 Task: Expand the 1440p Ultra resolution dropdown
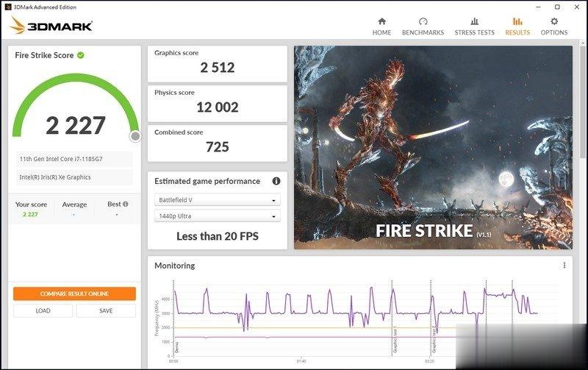tap(218, 216)
